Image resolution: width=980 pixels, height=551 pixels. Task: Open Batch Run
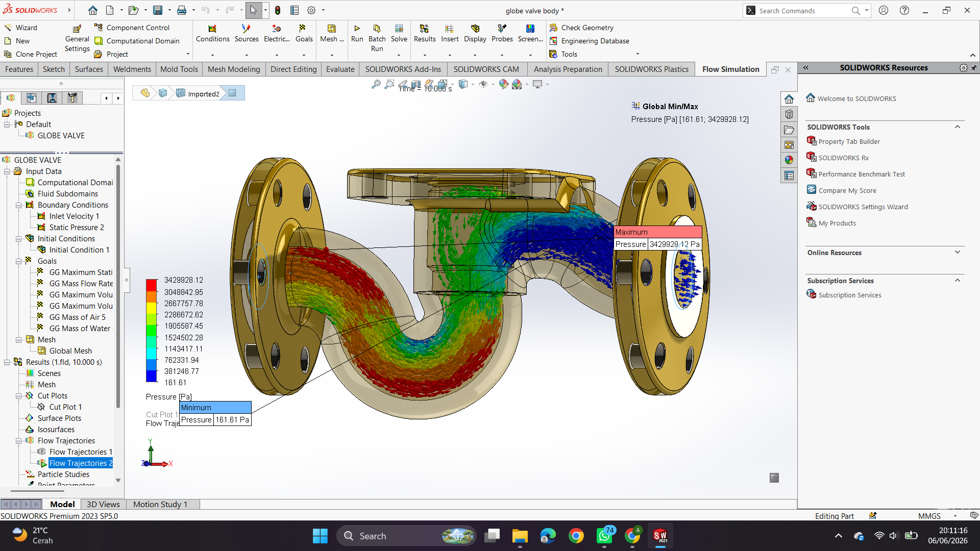377,38
